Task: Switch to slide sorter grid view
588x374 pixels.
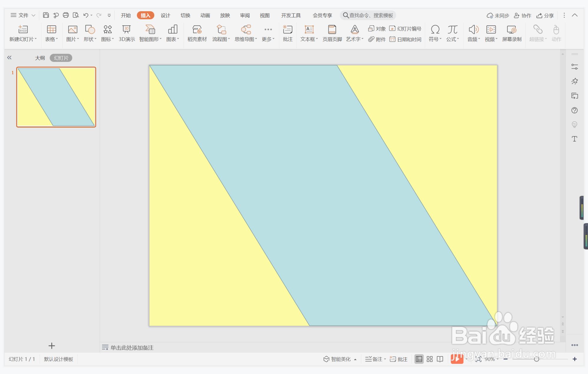Action: point(430,359)
